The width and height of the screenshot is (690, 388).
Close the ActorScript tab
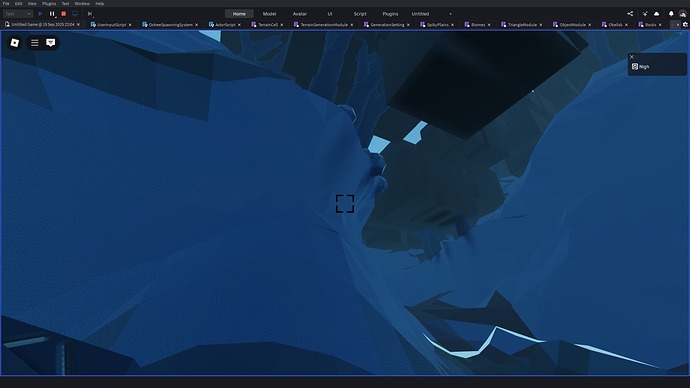tap(239, 25)
